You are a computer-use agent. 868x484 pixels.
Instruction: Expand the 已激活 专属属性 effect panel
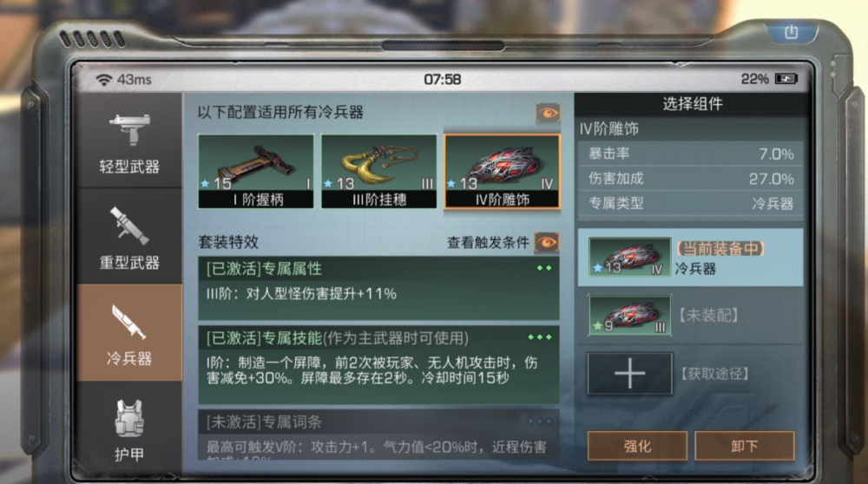pyautogui.click(x=378, y=288)
